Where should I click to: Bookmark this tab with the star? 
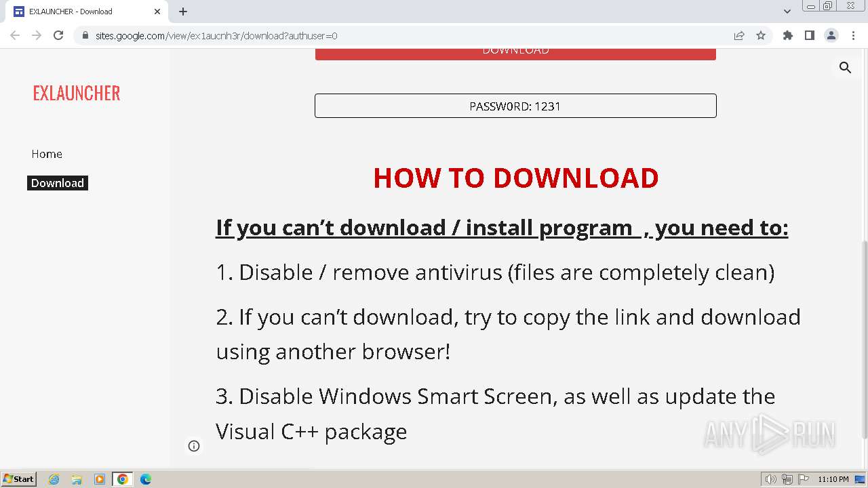761,35
